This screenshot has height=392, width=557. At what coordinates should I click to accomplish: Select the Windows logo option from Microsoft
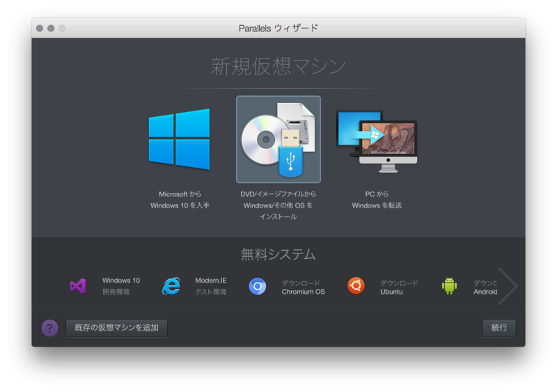180,139
